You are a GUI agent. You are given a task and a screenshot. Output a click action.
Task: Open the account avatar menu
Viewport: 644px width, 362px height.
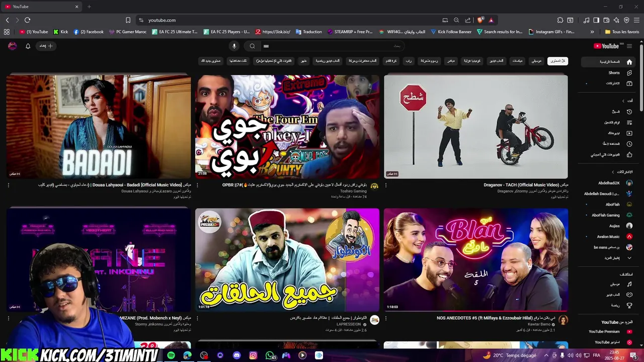coord(13,46)
